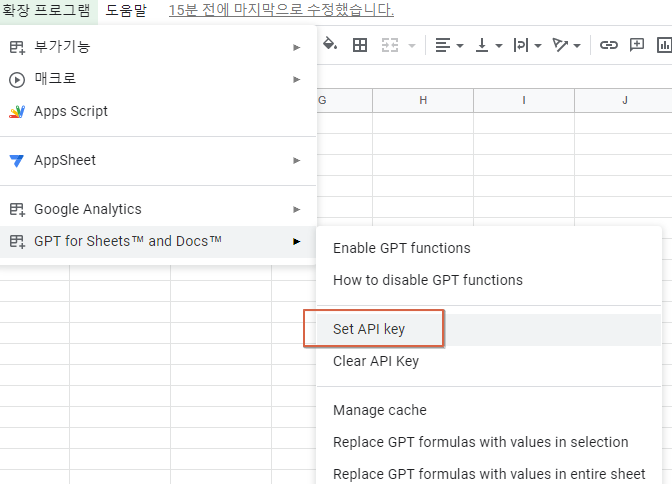Click the Google Analytics add-on icon
This screenshot has width=672, height=484.
tap(17, 210)
